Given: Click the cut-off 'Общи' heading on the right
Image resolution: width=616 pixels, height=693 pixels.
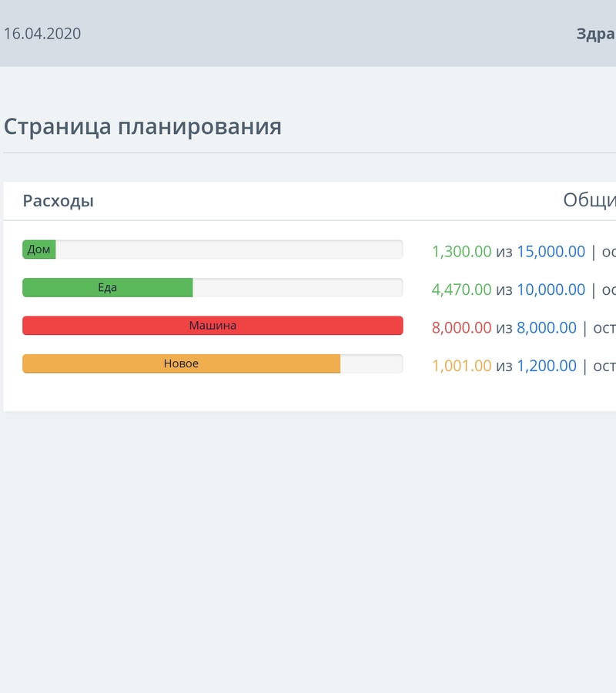Looking at the screenshot, I should pyautogui.click(x=589, y=200).
